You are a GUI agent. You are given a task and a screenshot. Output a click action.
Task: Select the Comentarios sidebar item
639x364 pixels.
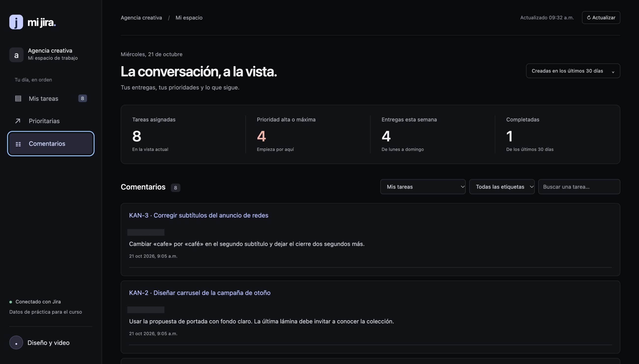coord(51,144)
